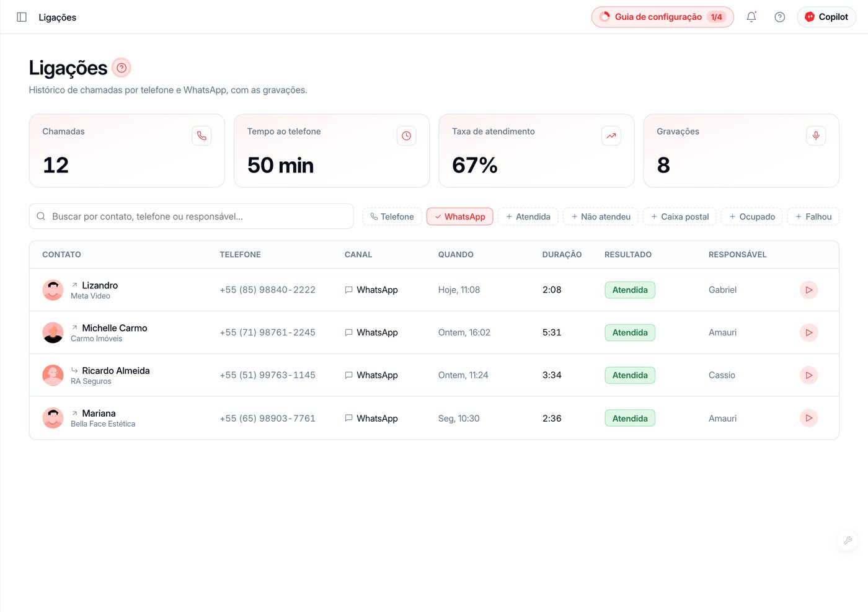Open the notifications bell
Screen dimensions: 868x612
click(x=751, y=17)
